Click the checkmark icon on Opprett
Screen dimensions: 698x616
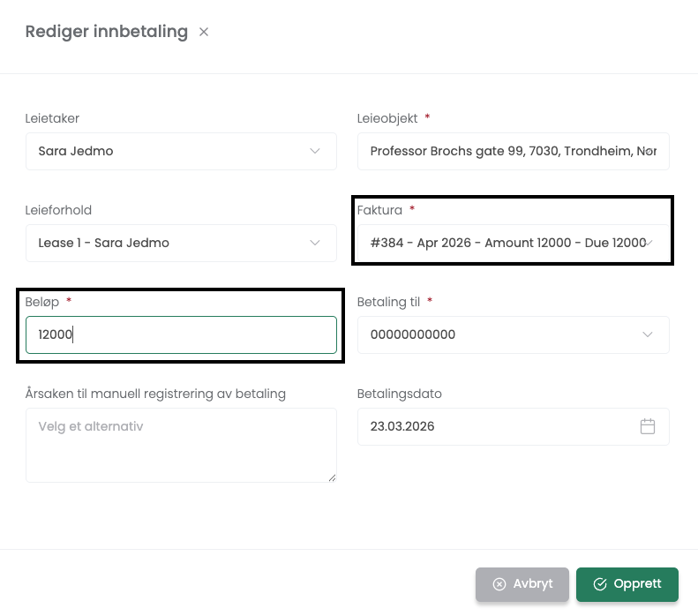pyautogui.click(x=600, y=584)
